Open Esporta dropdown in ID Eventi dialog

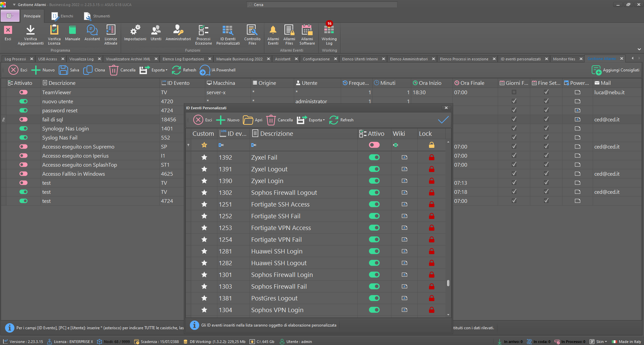point(311,120)
